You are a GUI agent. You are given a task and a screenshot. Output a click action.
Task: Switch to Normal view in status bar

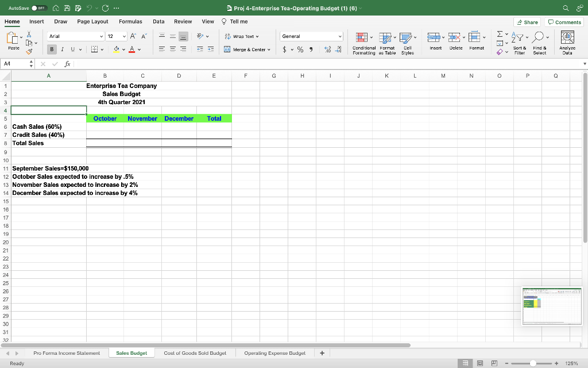(x=465, y=363)
